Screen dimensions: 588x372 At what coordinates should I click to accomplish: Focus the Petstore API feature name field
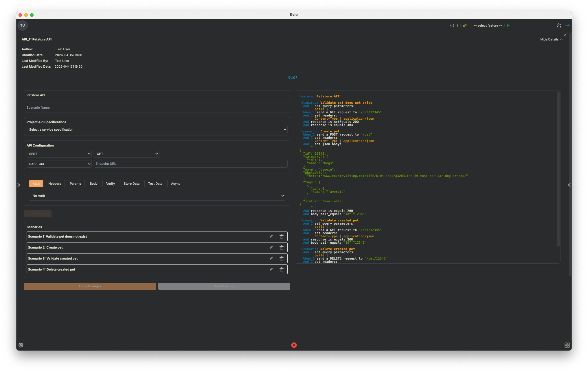coord(157,95)
